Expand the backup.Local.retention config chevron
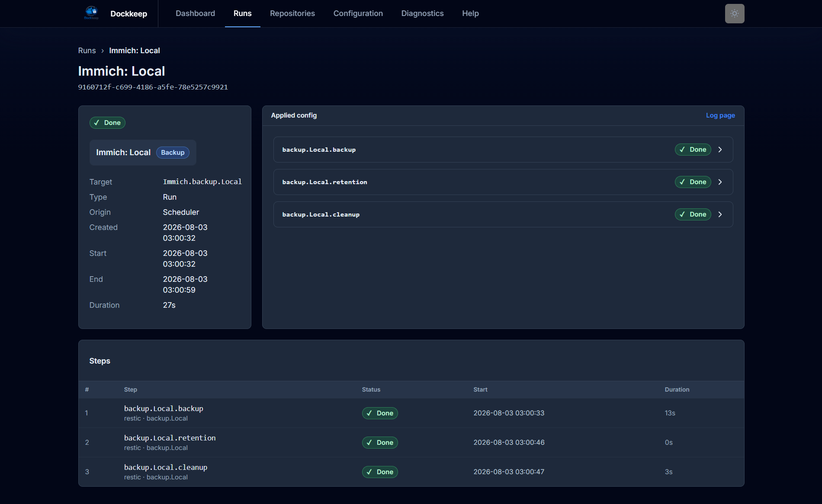 pyautogui.click(x=720, y=182)
